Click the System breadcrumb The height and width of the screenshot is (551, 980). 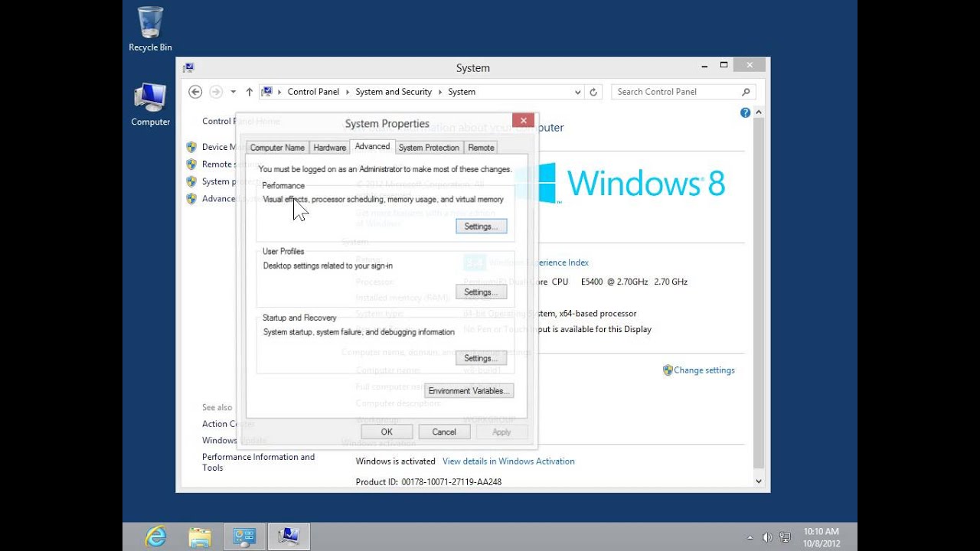click(x=462, y=92)
